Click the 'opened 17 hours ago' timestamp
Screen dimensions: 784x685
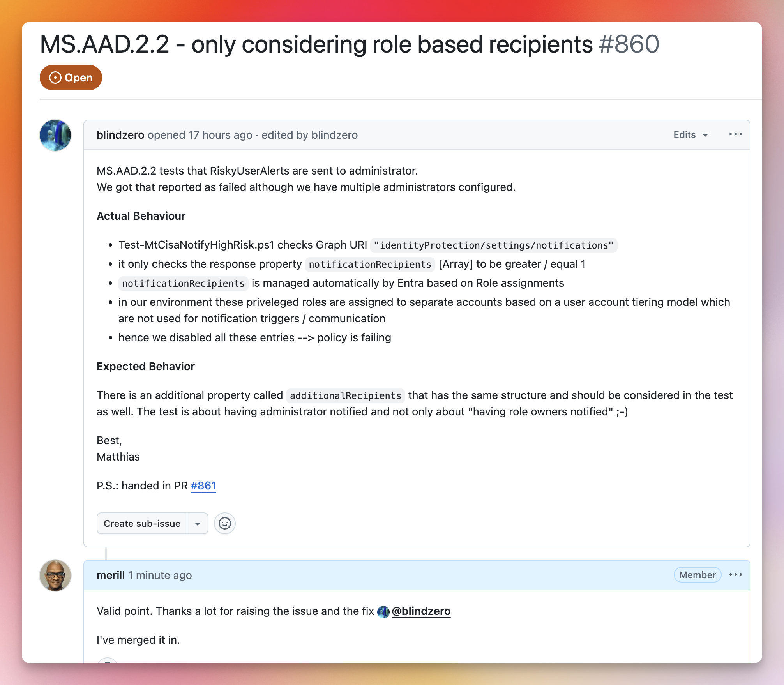200,135
